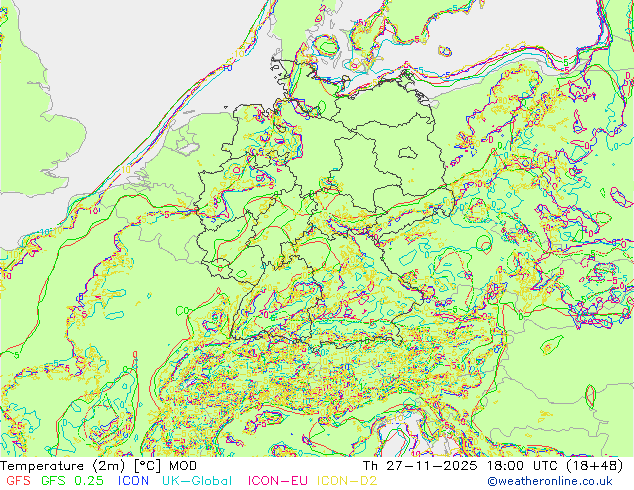Click the magenta ICON-EU legend label
Image resolution: width=634 pixels, height=490 pixels.
pos(277,481)
